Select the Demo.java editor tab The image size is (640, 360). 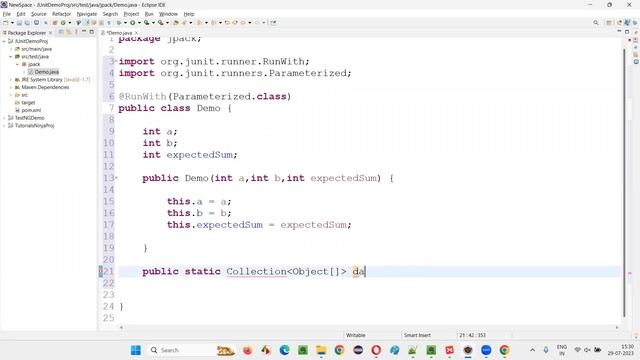(x=119, y=33)
